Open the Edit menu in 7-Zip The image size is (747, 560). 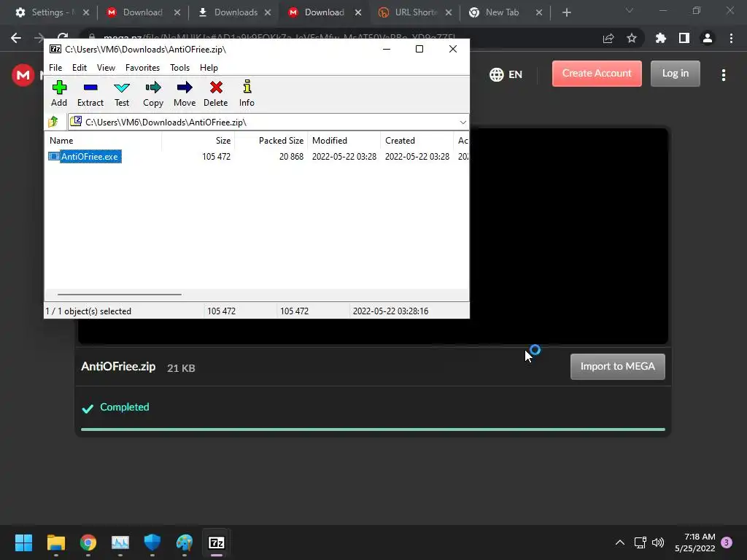(x=79, y=68)
